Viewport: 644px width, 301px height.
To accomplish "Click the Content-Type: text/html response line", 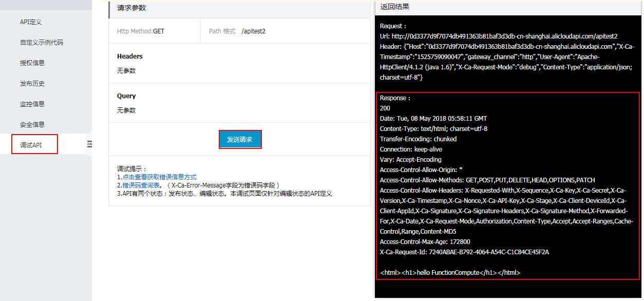I will click(434, 129).
